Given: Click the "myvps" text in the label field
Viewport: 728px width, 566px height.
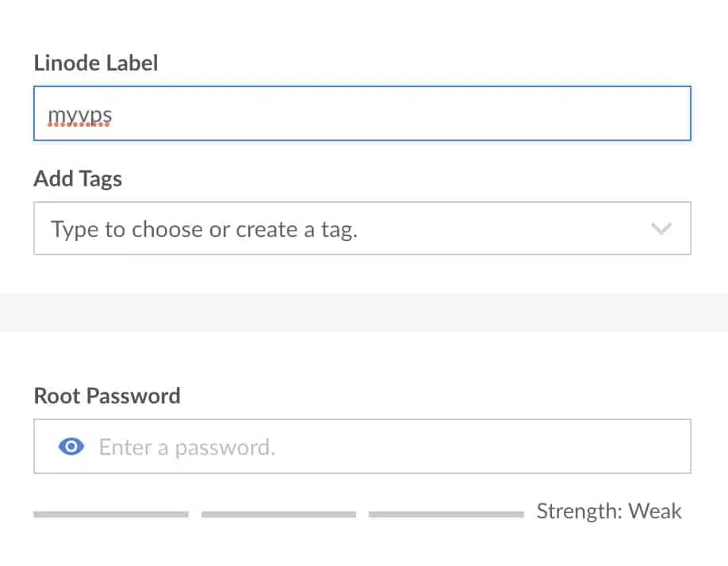Looking at the screenshot, I should (80, 116).
